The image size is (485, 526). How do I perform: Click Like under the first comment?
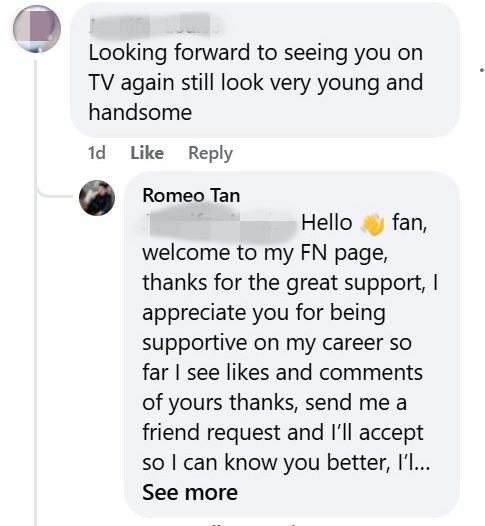point(147,153)
